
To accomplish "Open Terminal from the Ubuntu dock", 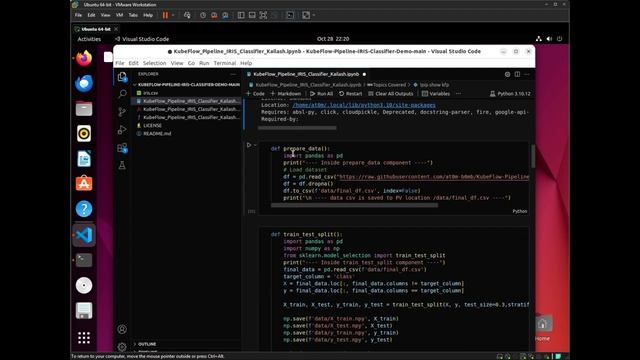I will 84,260.
